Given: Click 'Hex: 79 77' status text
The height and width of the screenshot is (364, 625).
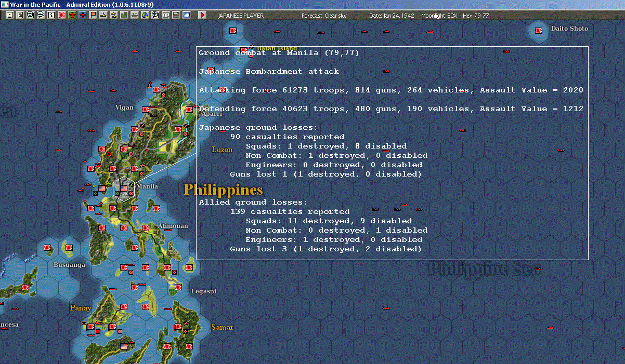Looking at the screenshot, I should point(475,16).
